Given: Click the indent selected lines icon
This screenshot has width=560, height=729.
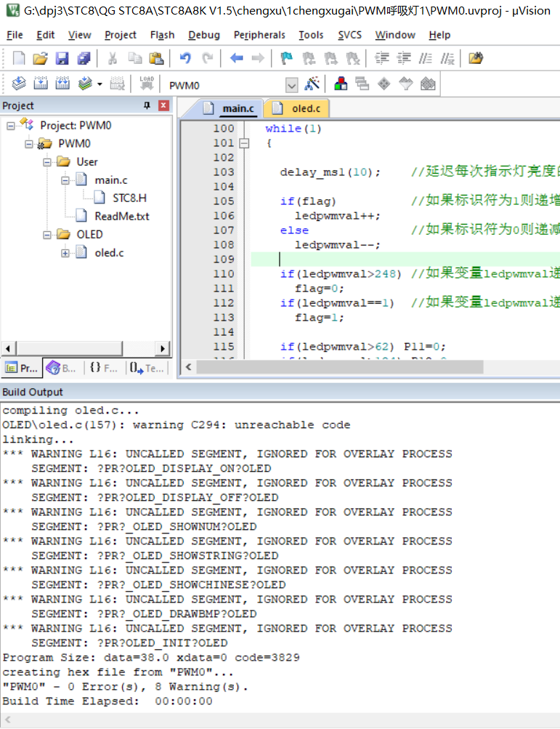Looking at the screenshot, I should click(x=382, y=58).
